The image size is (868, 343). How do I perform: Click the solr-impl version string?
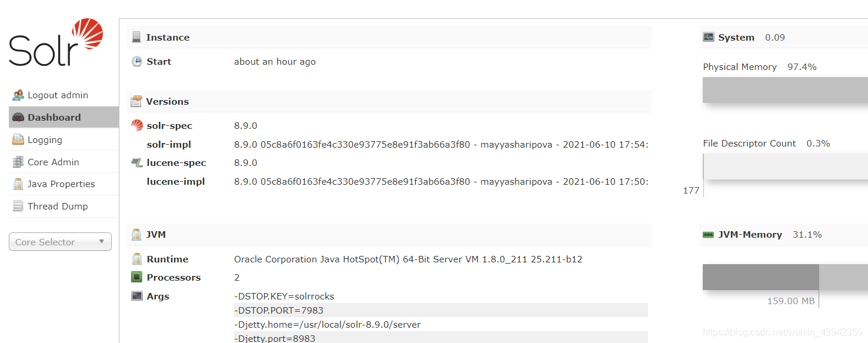click(441, 144)
